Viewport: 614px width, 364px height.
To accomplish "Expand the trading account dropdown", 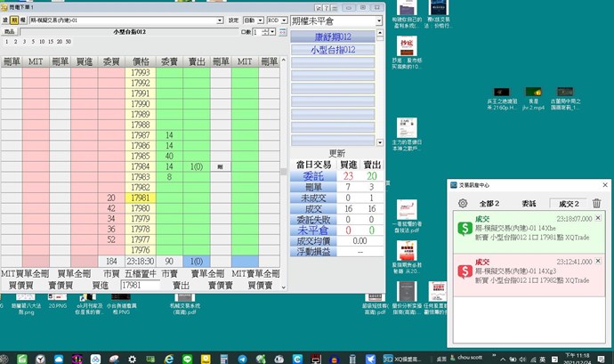I will click(219, 20).
